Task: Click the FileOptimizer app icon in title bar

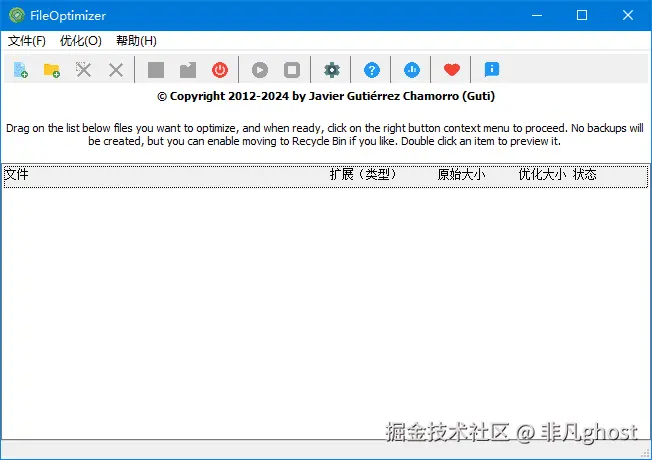Action: coord(17,15)
